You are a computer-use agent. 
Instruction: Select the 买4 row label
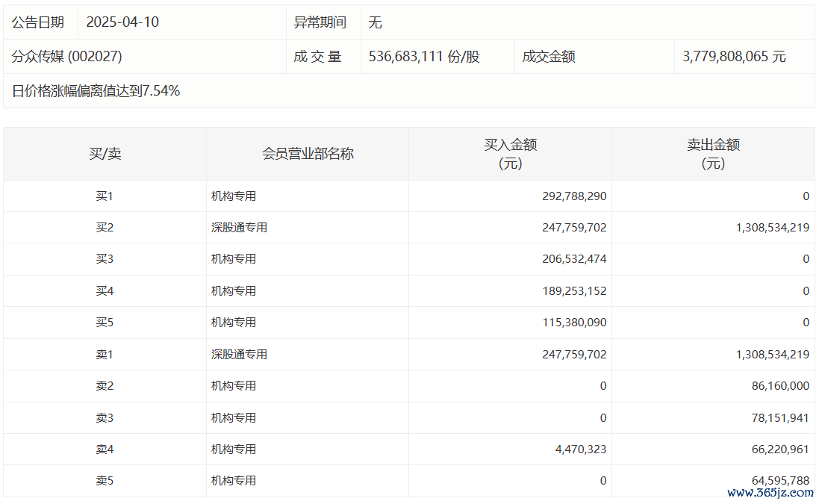click(105, 290)
